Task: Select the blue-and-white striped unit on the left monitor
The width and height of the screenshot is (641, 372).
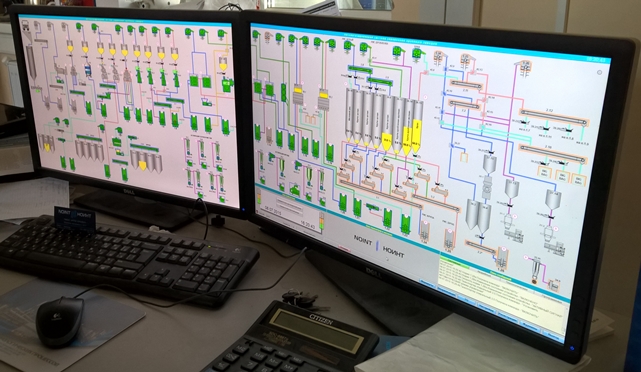Action: tap(87, 69)
